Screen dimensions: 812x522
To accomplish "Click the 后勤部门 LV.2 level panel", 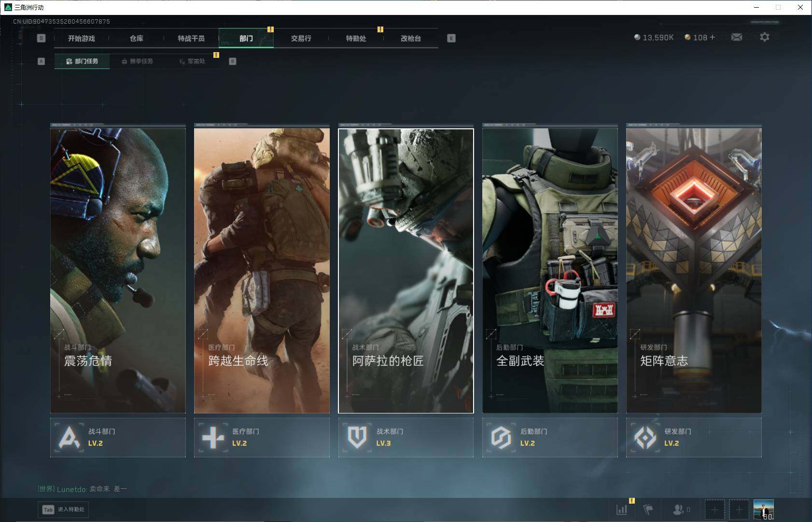I will (550, 437).
